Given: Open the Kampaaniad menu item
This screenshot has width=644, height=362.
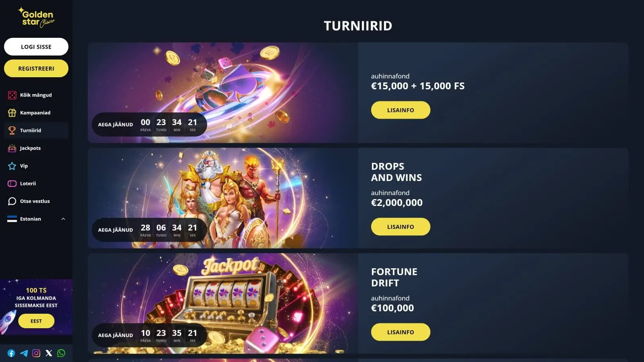Looking at the screenshot, I should (x=36, y=113).
